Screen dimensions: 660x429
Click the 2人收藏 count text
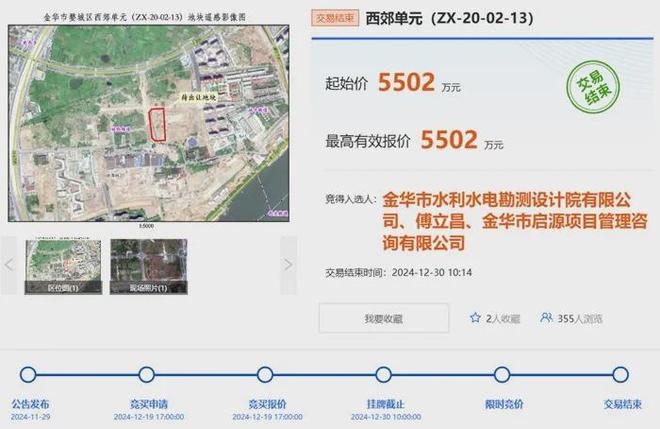tap(503, 319)
